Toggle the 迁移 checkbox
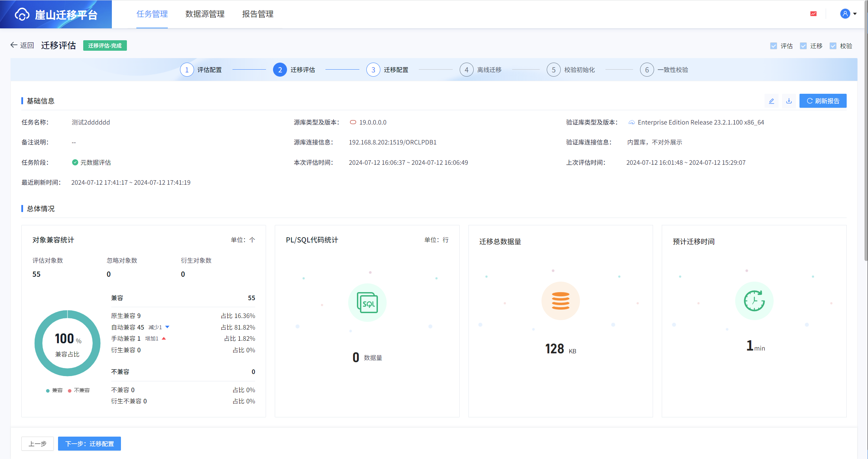The width and height of the screenshot is (868, 459). (803, 46)
